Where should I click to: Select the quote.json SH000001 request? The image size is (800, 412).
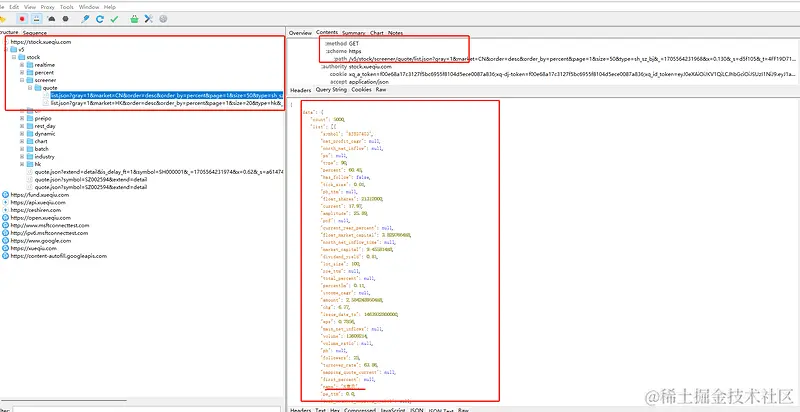(159, 172)
